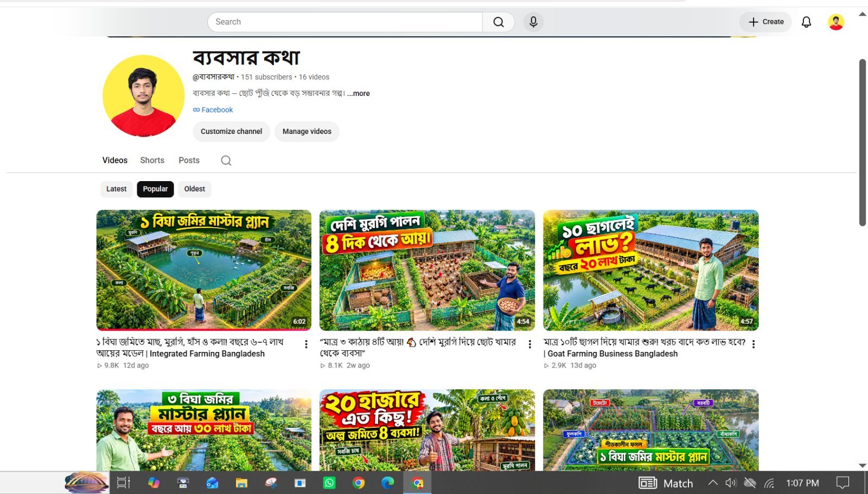
Task: Switch to the Shorts tab
Action: click(152, 160)
